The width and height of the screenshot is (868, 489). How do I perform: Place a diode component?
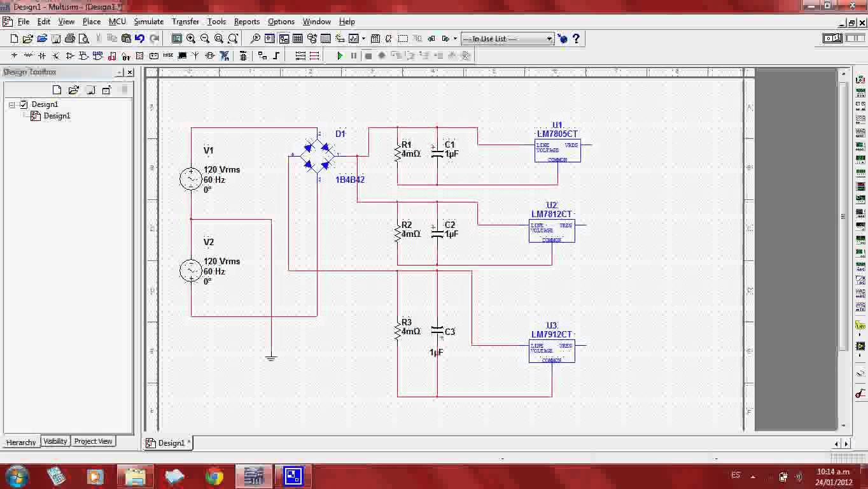(42, 56)
